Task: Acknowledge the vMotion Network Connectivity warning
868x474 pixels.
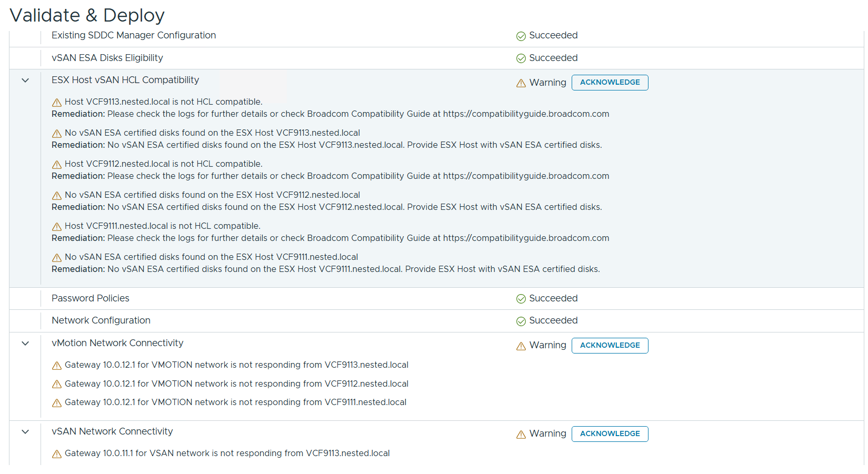Action: tap(610, 346)
